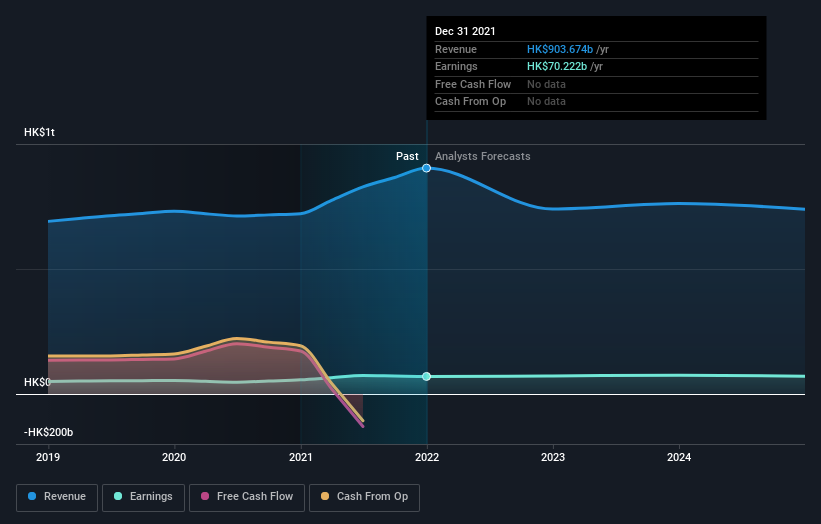Image resolution: width=821 pixels, height=524 pixels.
Task: Toggle the Earnings legend series
Action: [143, 497]
